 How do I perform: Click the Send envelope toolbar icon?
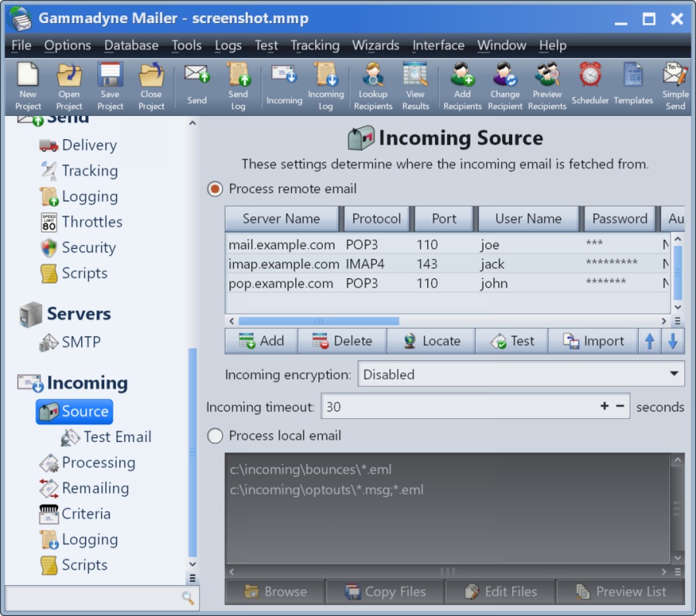tap(197, 84)
